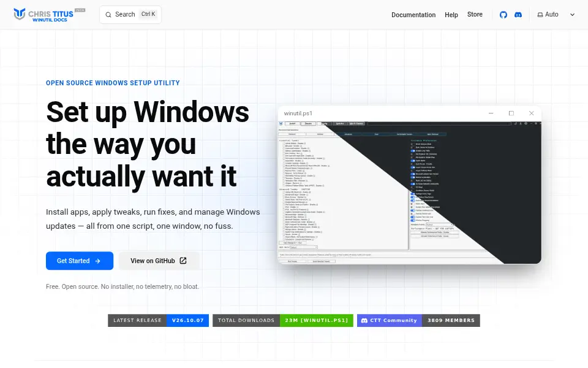Image resolution: width=588 pixels, height=368 pixels.
Task: Click the 'Free. Open source. No installer' note
Action: (123, 286)
